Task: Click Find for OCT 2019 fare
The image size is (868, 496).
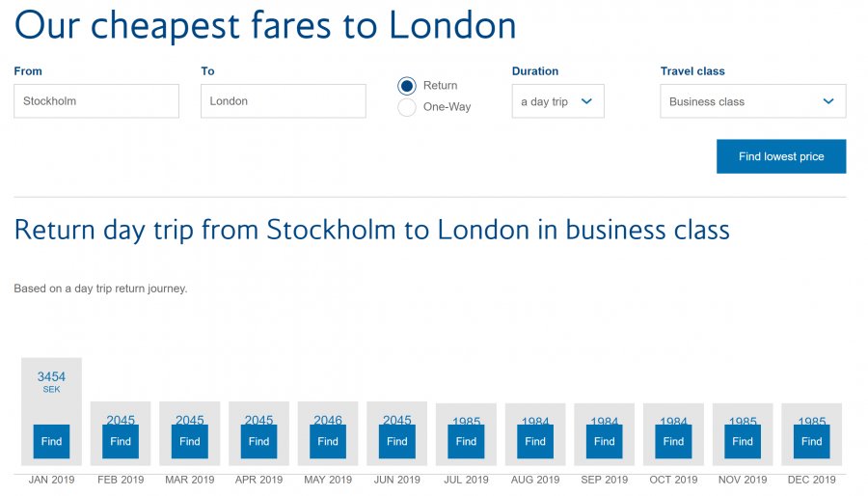Action: 674,441
